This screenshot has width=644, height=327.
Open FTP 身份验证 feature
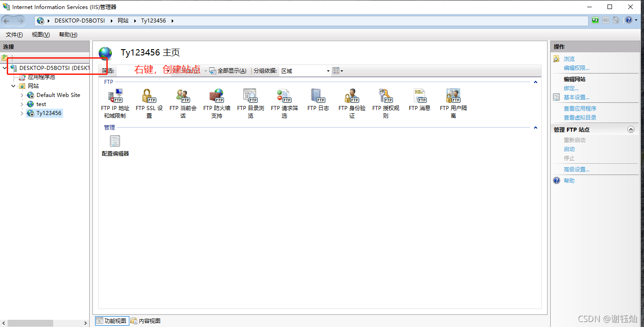[352, 103]
